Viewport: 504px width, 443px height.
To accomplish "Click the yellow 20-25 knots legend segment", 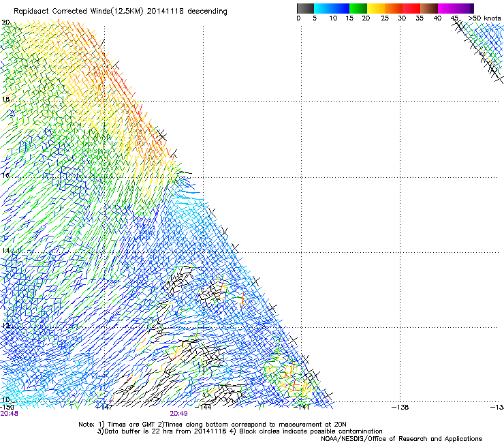I will click(376, 8).
